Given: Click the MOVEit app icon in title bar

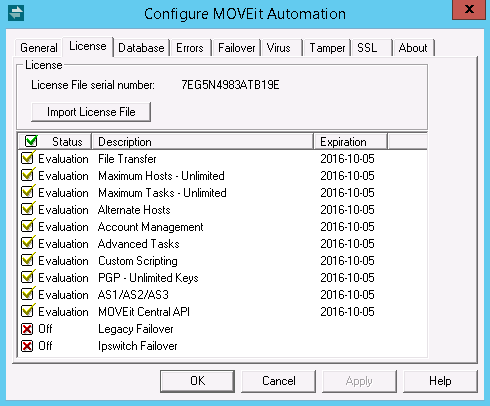Looking at the screenshot, I should [16, 13].
